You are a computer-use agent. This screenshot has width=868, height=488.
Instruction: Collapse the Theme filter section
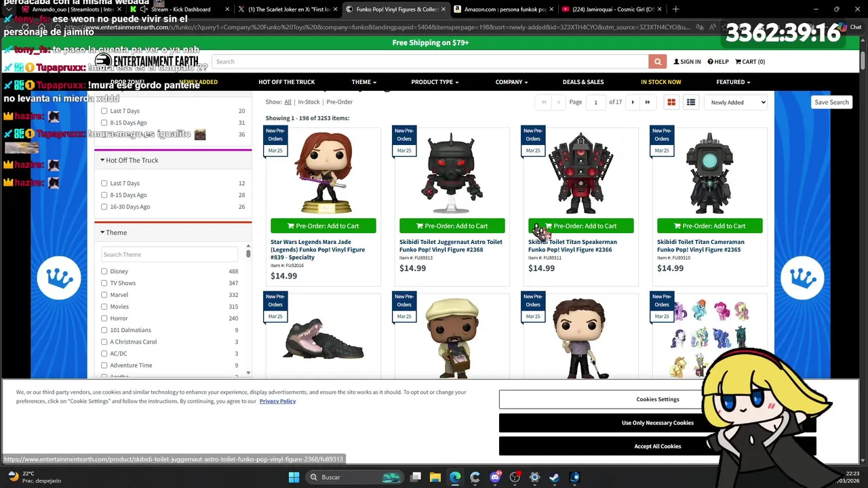coord(114,232)
